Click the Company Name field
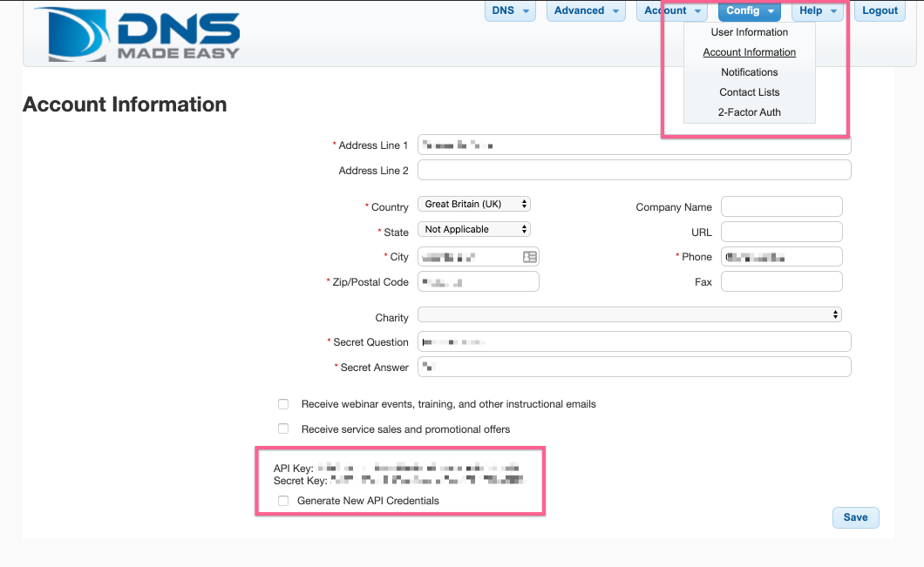This screenshot has height=567, width=924. (x=781, y=206)
